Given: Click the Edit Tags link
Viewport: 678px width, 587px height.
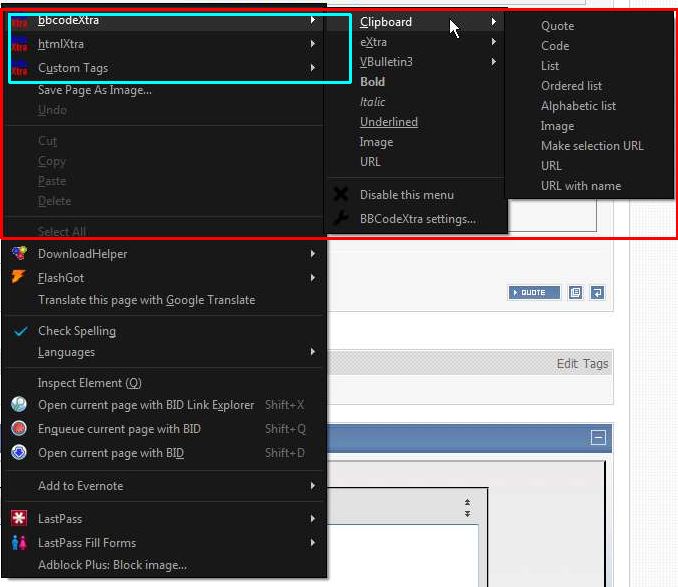Looking at the screenshot, I should (x=582, y=364).
